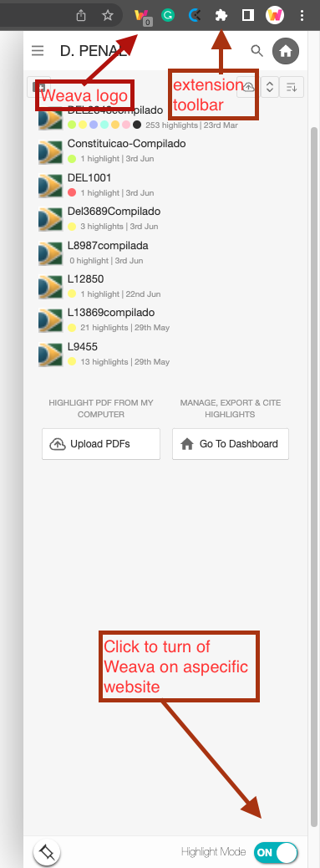This screenshot has width=320, height=868.
Task: Click the red color dot under DEL1001
Action: [x=71, y=192]
